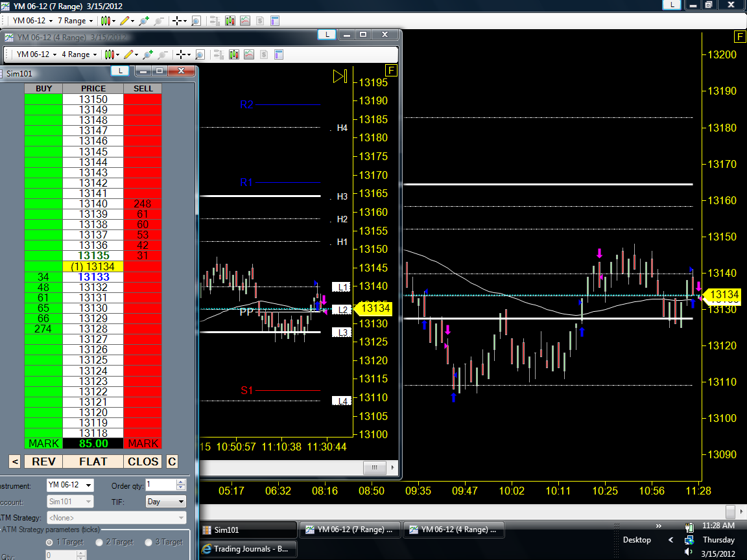Select the 3 Target radio button
Image resolution: width=747 pixels, height=560 pixels.
tap(148, 542)
